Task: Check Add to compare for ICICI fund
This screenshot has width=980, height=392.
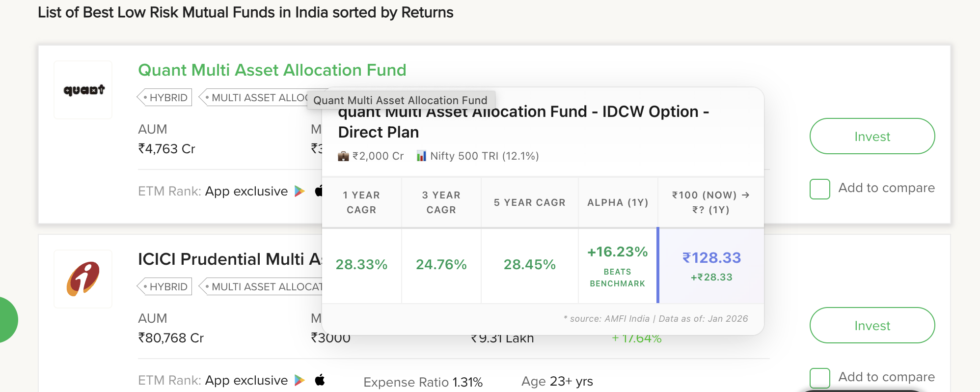Action: (820, 378)
